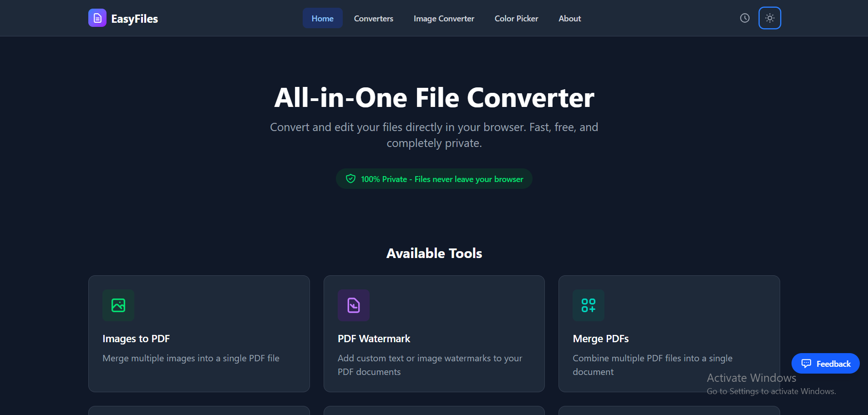Click the All-in-One File Converter heading

(x=433, y=97)
